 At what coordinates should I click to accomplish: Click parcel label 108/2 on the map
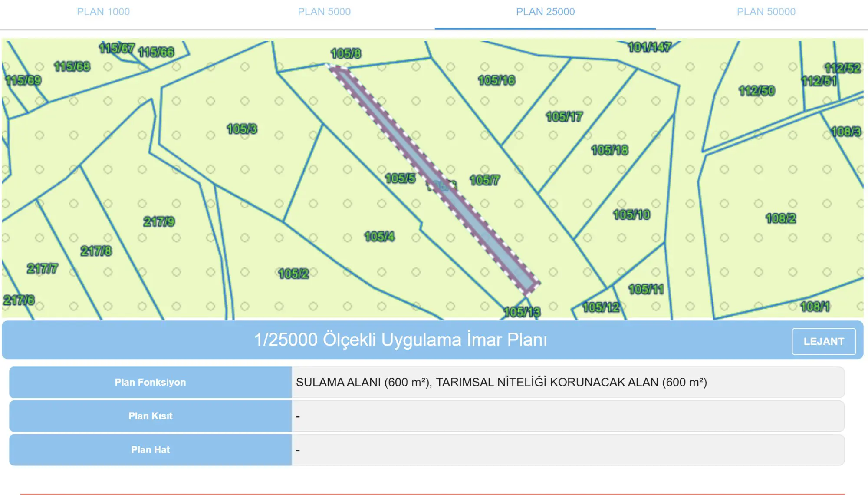point(781,218)
